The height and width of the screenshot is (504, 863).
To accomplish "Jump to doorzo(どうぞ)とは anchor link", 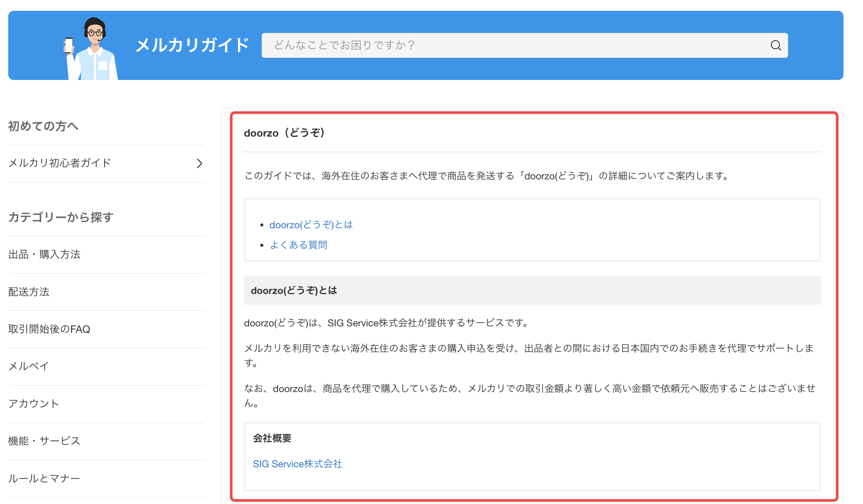I will coord(311,225).
